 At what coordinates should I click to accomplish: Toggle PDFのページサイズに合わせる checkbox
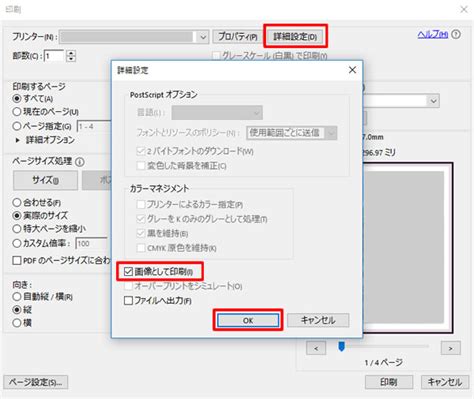pos(17,260)
